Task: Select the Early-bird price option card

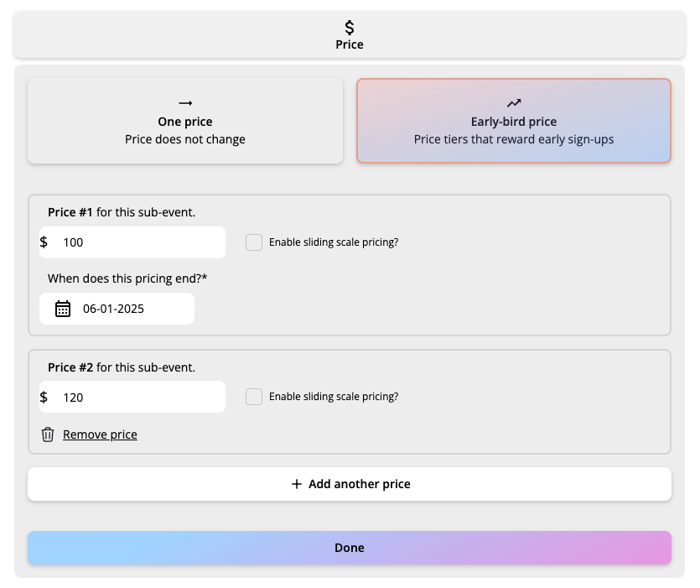Action: [x=514, y=121]
